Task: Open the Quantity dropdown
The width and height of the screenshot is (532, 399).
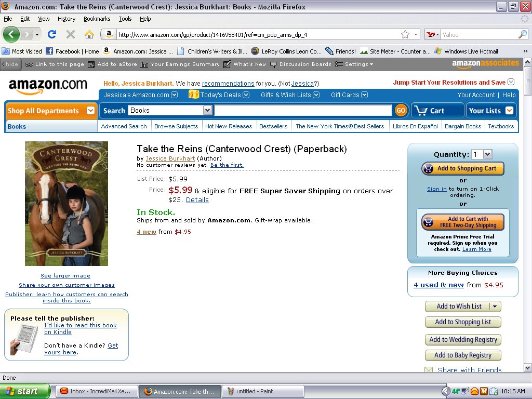Action: pyautogui.click(x=487, y=154)
